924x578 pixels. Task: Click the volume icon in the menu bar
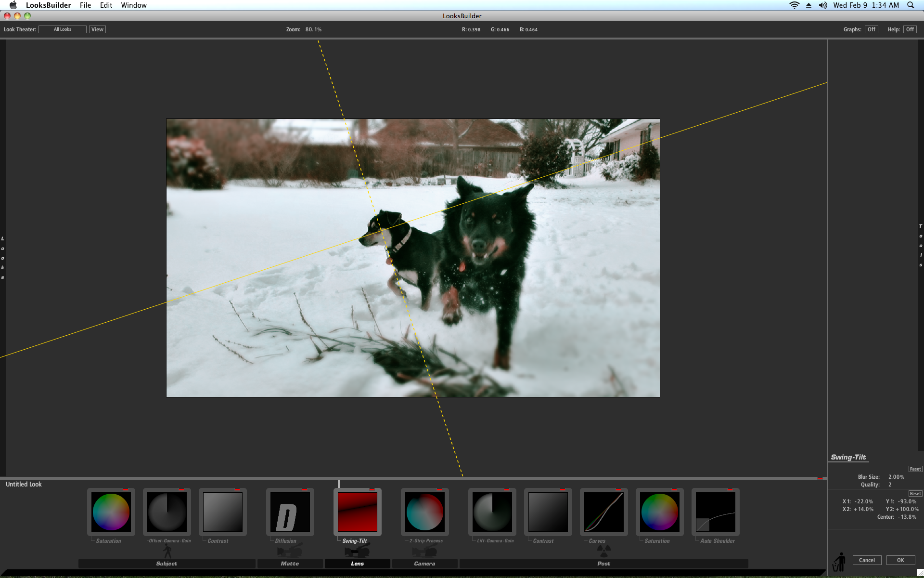pos(823,5)
